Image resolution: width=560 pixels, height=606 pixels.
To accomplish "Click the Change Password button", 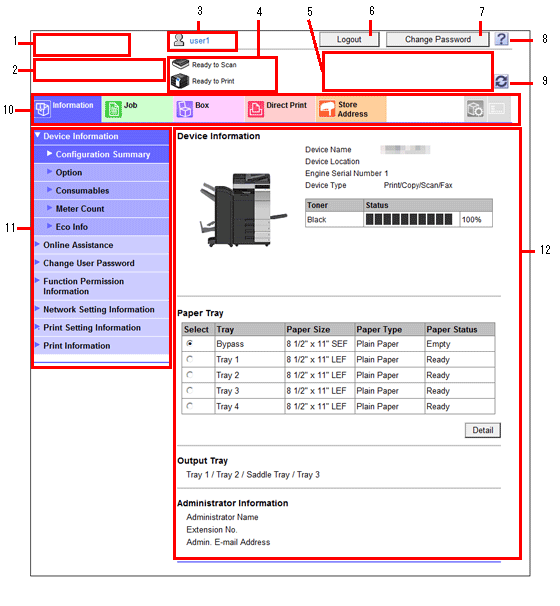I will (437, 39).
